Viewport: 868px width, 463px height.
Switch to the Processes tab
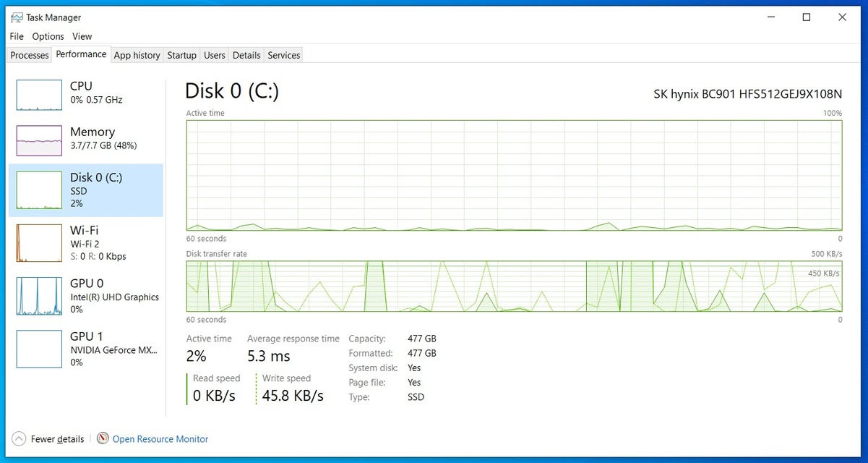coord(30,55)
